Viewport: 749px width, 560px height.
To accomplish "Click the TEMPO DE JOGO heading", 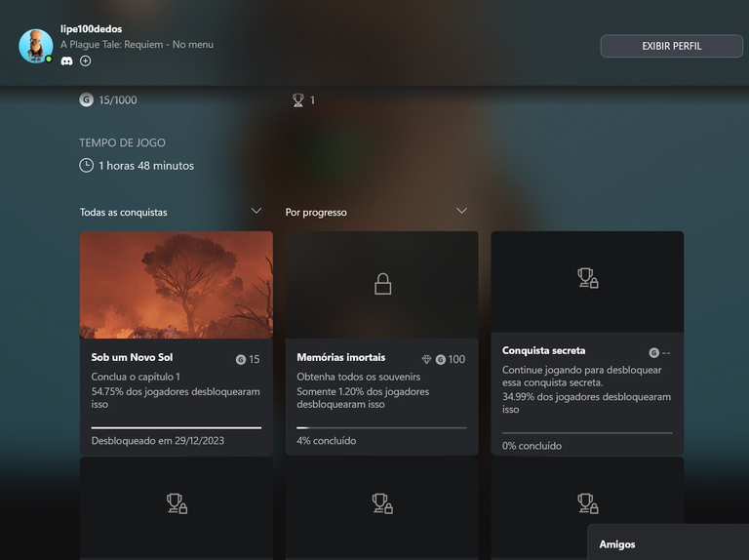I will tap(122, 142).
